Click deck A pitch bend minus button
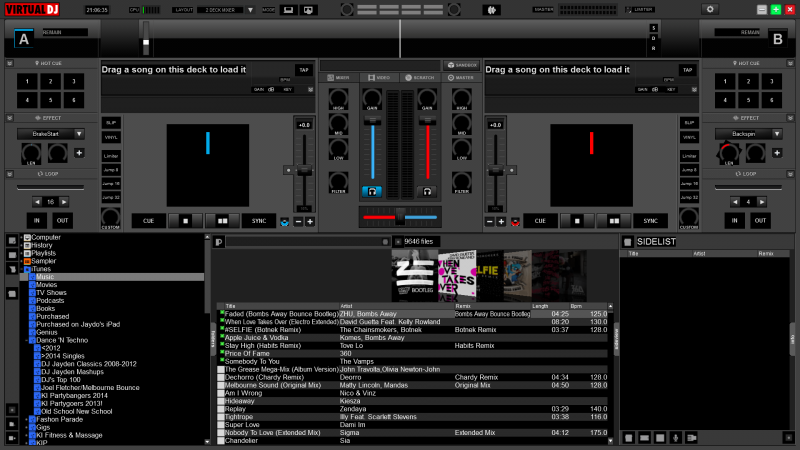800x450 pixels. 298,221
